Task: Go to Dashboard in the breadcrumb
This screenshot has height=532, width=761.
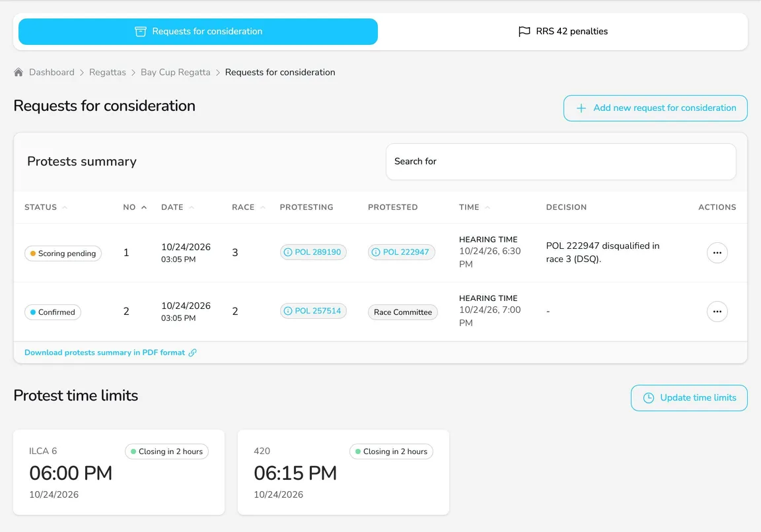Action: pyautogui.click(x=52, y=72)
